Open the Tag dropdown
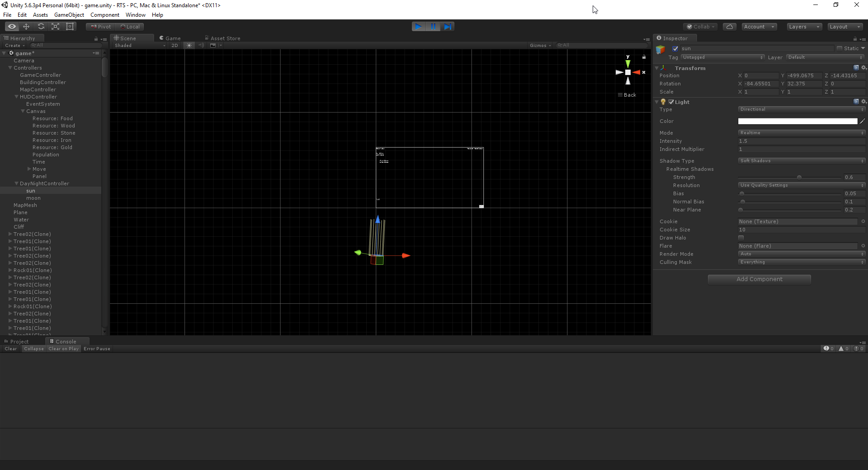 pos(722,57)
